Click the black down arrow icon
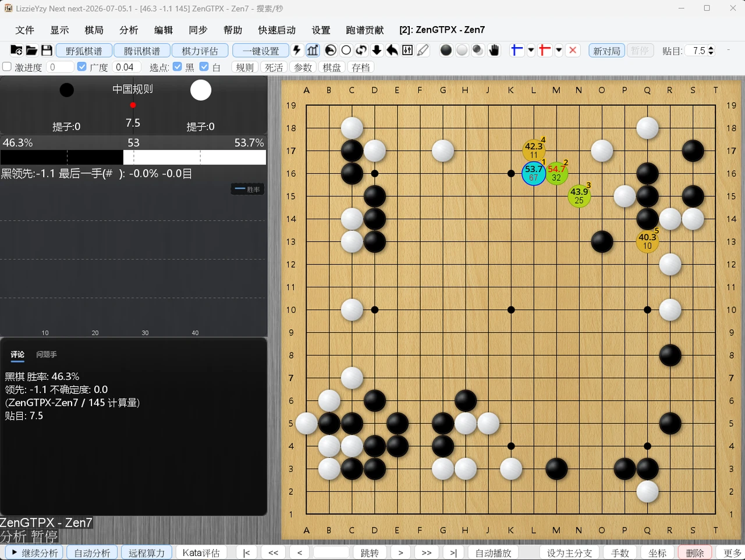 [377, 51]
